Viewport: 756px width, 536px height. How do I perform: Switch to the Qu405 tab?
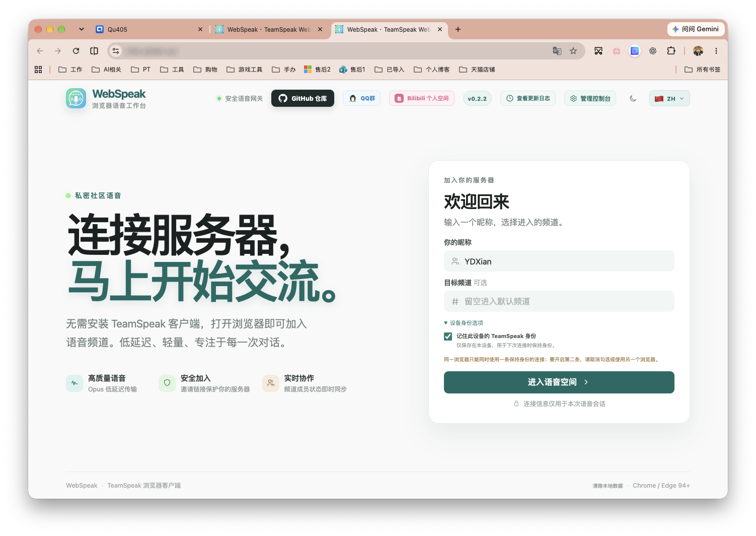[x=149, y=29]
